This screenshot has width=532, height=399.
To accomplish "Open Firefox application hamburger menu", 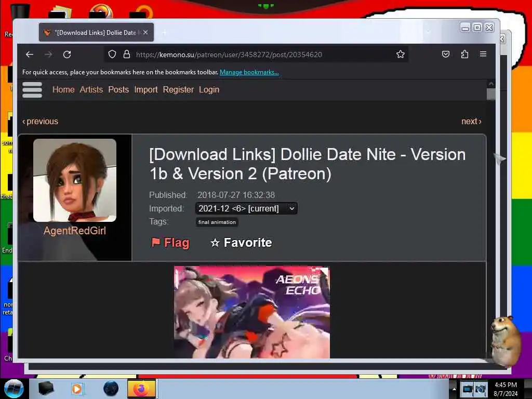I will (x=483, y=54).
